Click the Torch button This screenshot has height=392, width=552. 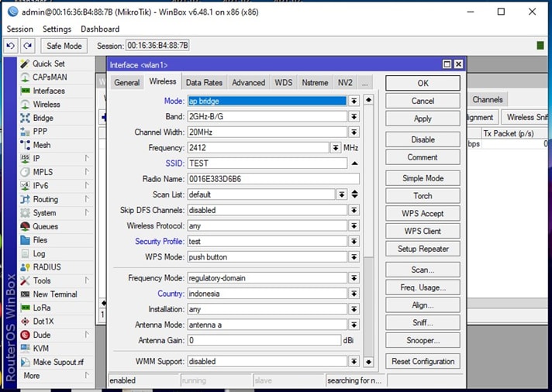tap(423, 196)
